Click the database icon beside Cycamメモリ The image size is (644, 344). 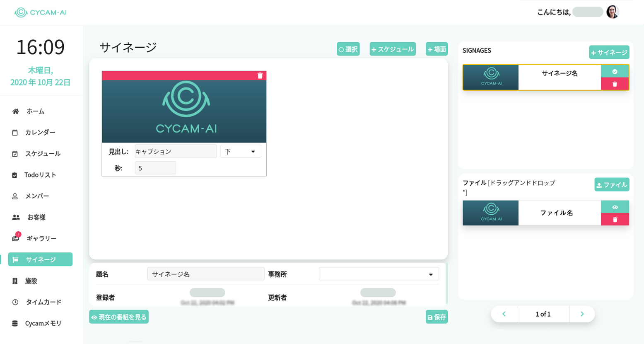pos(15,323)
